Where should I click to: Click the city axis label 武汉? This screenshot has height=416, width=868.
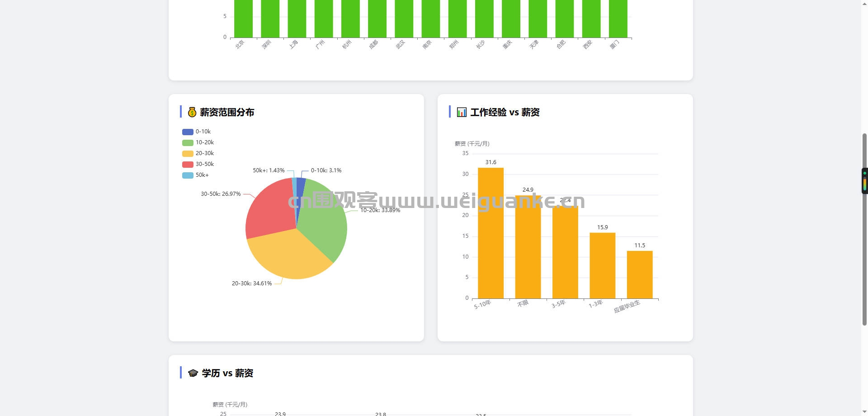click(400, 44)
